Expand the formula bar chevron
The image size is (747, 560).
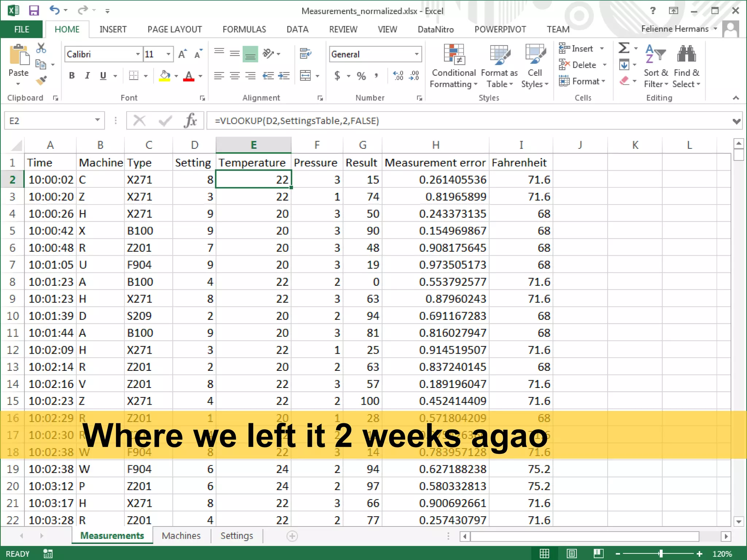pos(736,121)
